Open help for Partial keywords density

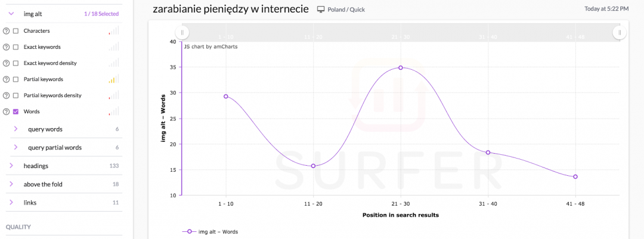7,95
